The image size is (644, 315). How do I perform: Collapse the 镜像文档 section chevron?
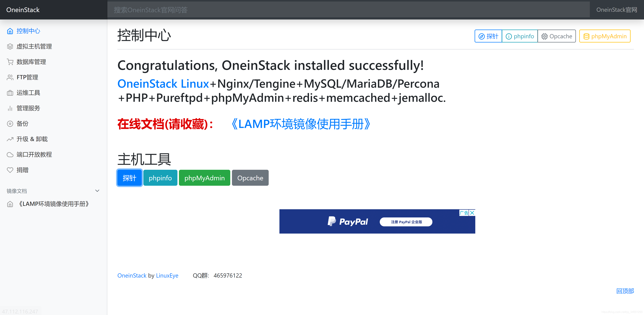tap(97, 191)
